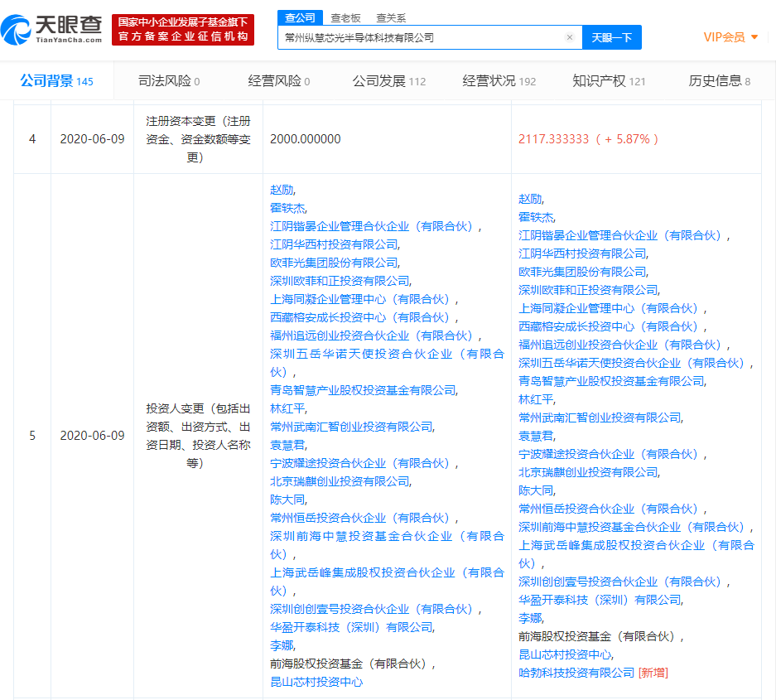The image size is (776, 700).
Task: Open the 经营风险 tab
Action: click(279, 81)
